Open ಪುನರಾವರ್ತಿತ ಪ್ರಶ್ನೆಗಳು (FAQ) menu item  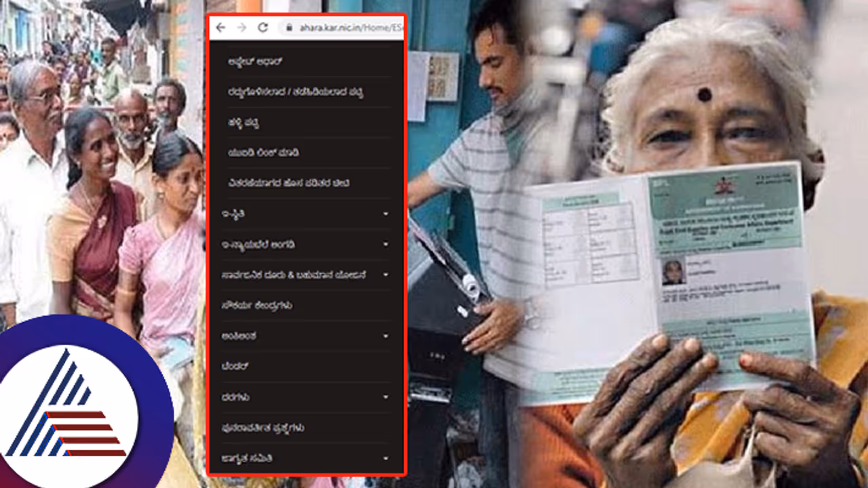click(262, 428)
